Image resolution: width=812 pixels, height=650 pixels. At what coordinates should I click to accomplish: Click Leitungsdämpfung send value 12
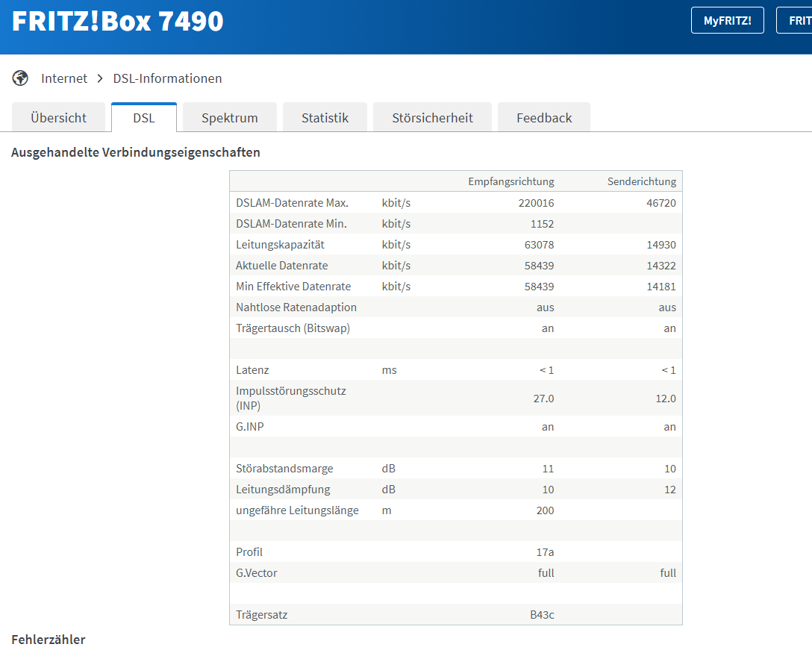coord(670,490)
